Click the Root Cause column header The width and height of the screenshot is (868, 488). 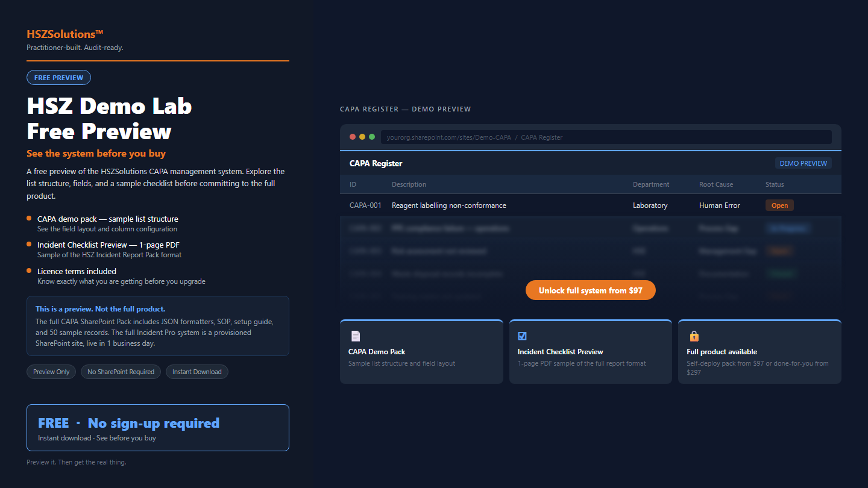[x=716, y=184]
